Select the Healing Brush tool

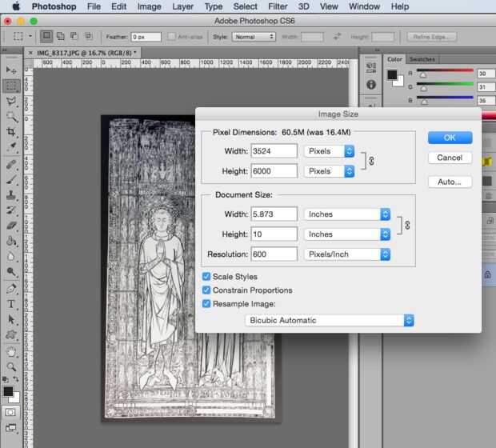[11, 165]
